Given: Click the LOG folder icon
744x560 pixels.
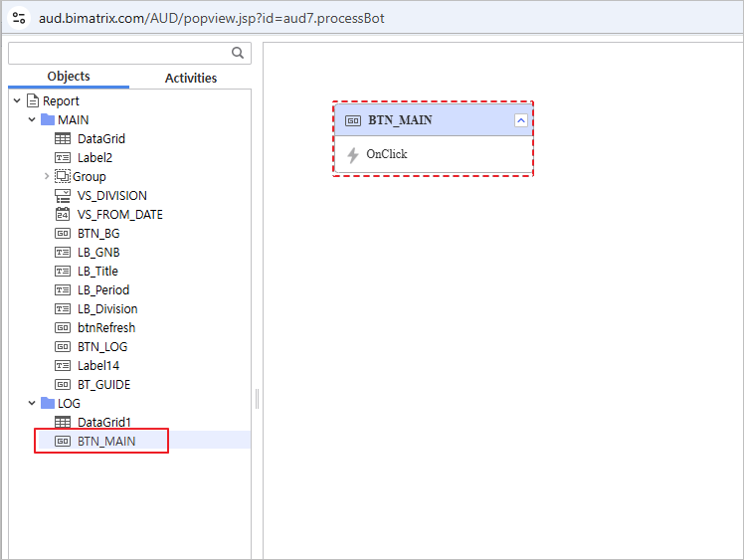Looking at the screenshot, I should tap(48, 404).
